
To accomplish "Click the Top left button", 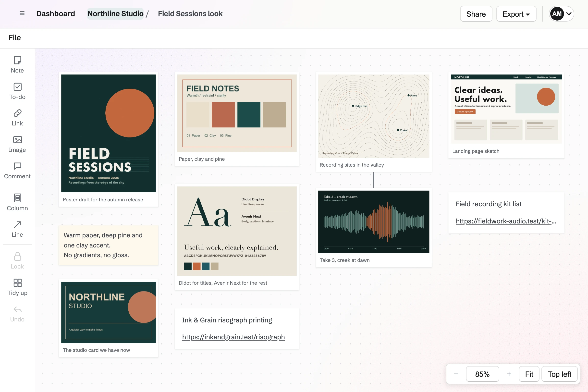I will (x=560, y=374).
